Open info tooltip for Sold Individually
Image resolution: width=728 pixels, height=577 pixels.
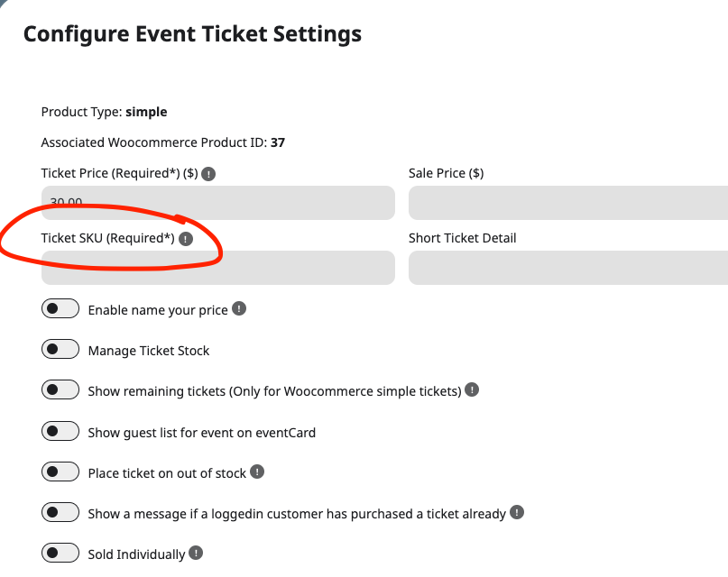click(196, 553)
